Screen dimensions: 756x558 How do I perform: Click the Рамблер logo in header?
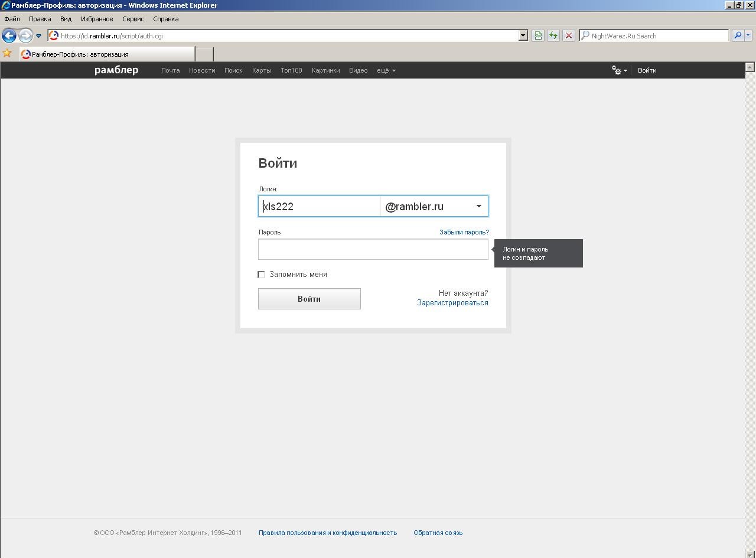(116, 70)
